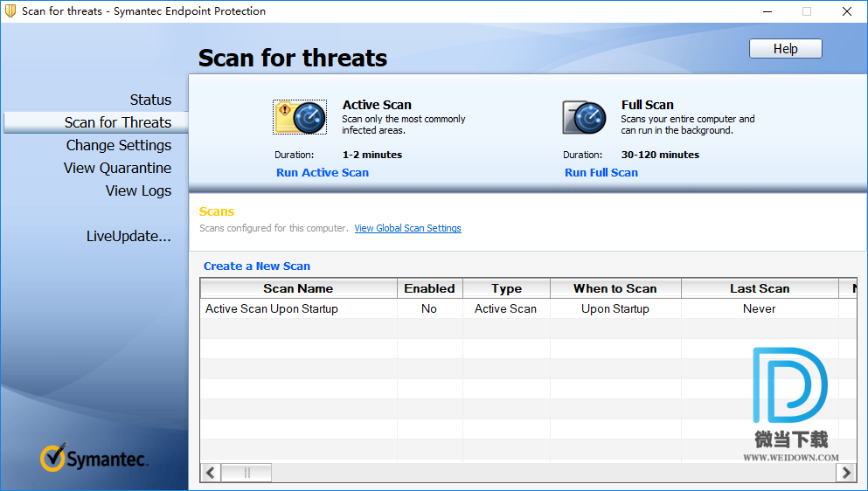Image resolution: width=868 pixels, height=491 pixels.
Task: Click the Help button
Action: click(786, 49)
